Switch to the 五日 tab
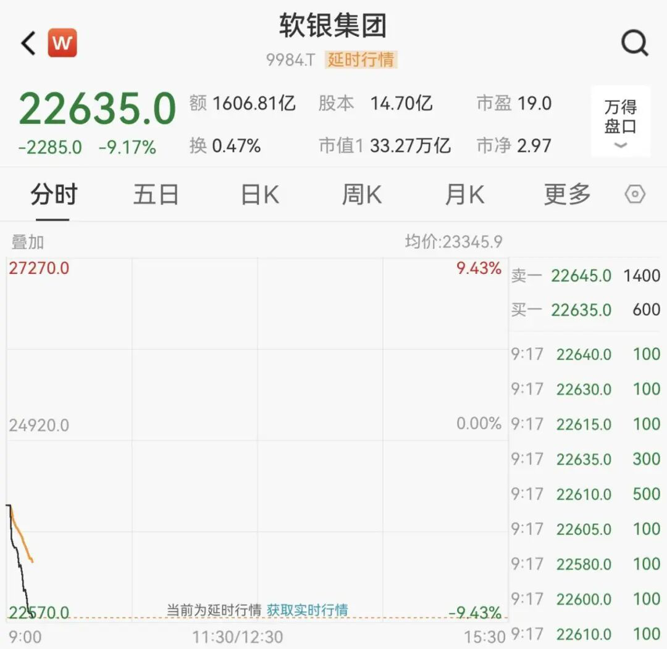Viewport: 667px width, 649px height. click(x=156, y=194)
